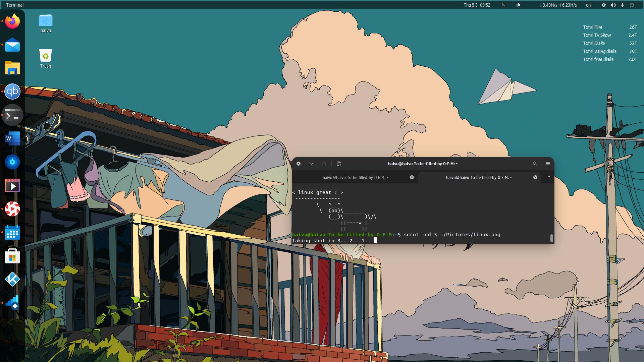The image size is (644, 362).
Task: Open the power menu icon
Action: [x=632, y=5]
